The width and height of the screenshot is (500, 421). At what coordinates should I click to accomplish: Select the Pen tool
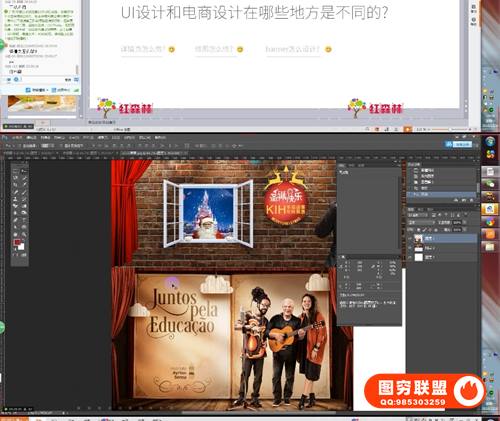[15, 220]
